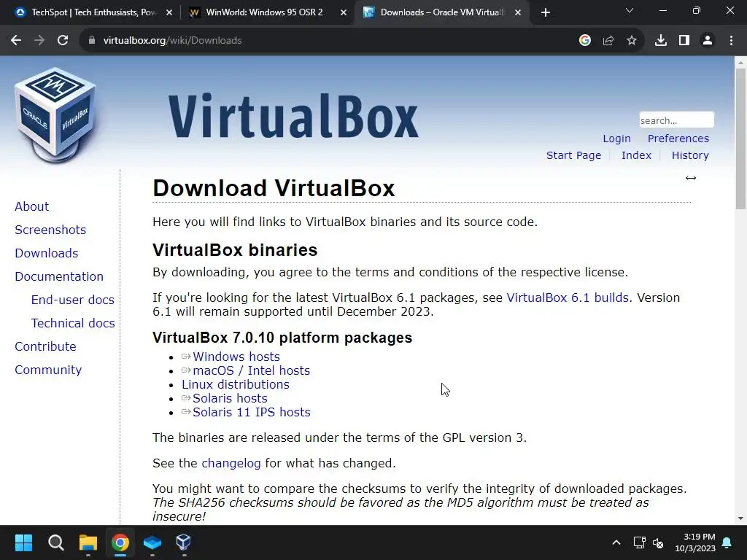747x560 pixels.
Task: Open the changelog link
Action: [x=231, y=463]
